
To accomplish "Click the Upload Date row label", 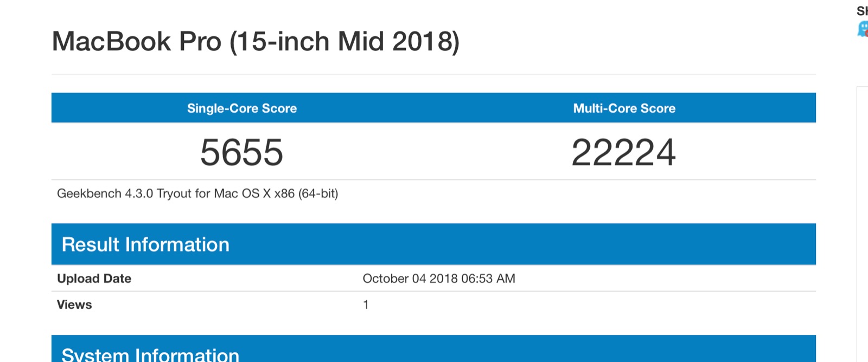I will [94, 279].
